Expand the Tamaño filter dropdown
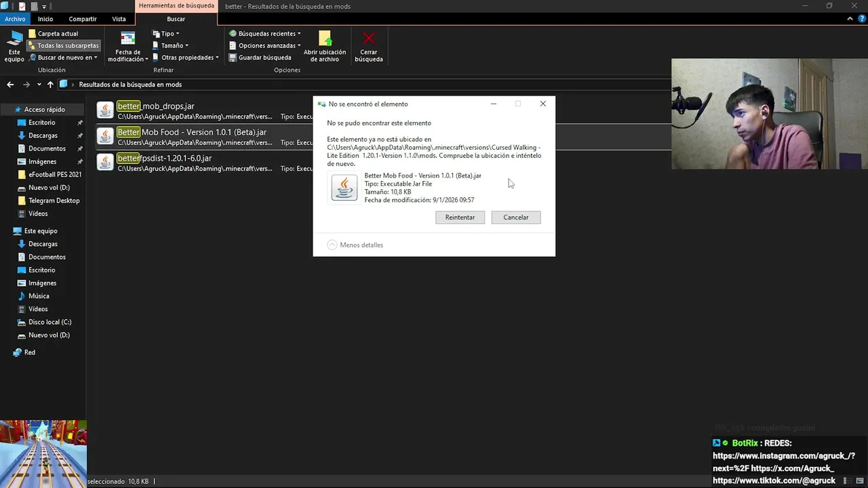Viewport: 868px width, 488px height. 170,45
